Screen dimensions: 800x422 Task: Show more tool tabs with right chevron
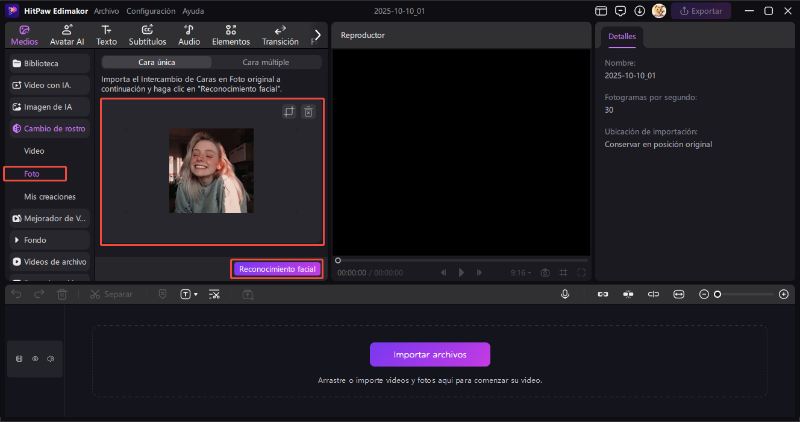tap(318, 35)
